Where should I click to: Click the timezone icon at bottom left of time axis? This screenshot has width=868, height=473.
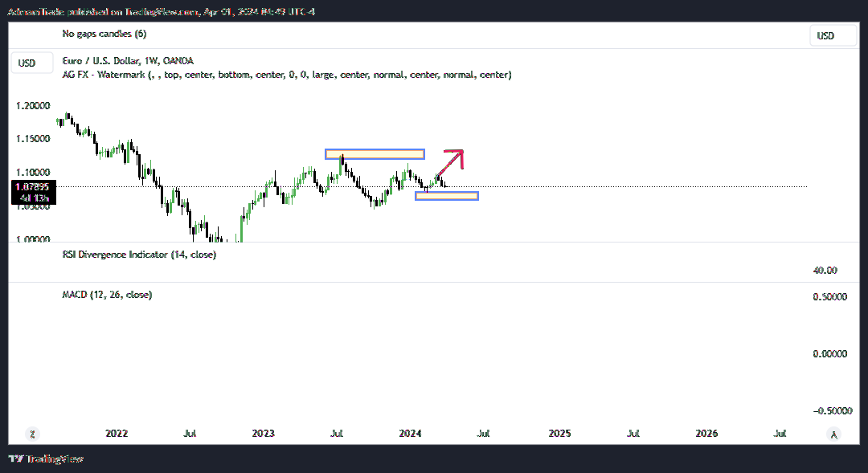(33, 434)
